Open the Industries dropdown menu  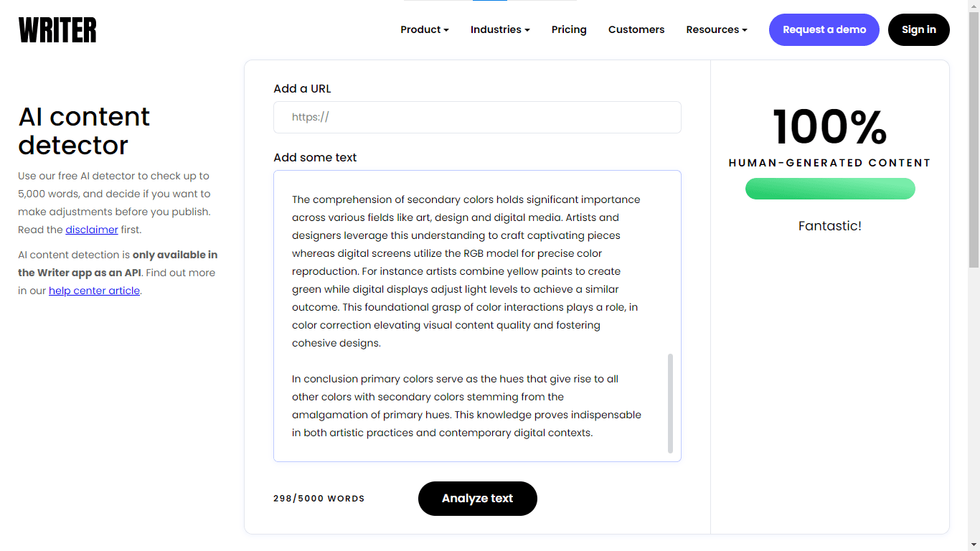[499, 29]
